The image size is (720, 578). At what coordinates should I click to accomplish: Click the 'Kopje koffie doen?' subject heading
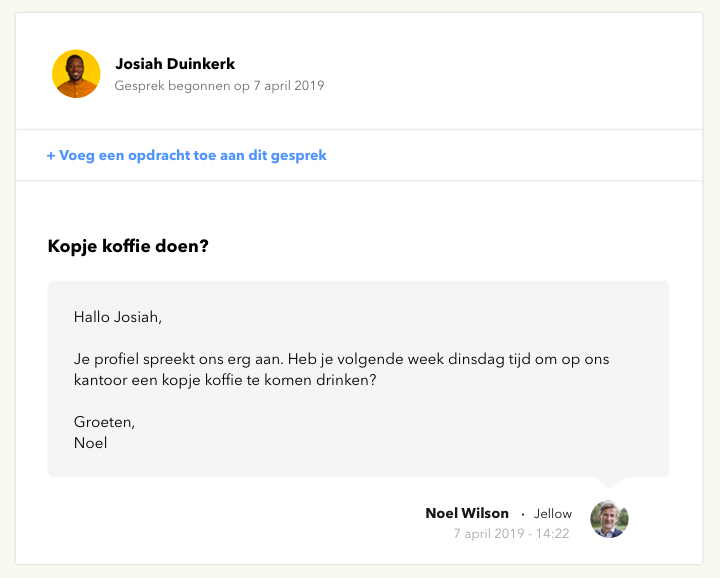tap(128, 246)
